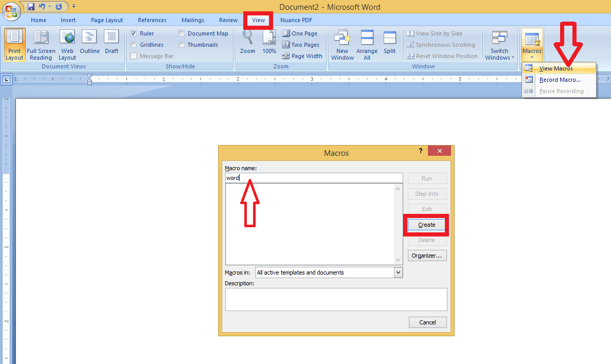611x364 pixels.
Task: Set zoom to 100%
Action: [x=269, y=42]
